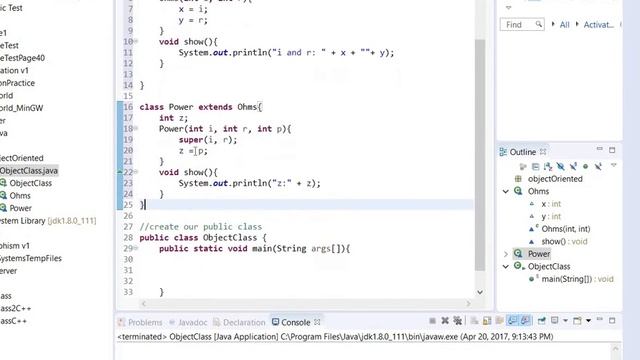The width and height of the screenshot is (640, 360).
Task: Click the editor horizontal scrollbar left arrow
Action: (x=143, y=304)
